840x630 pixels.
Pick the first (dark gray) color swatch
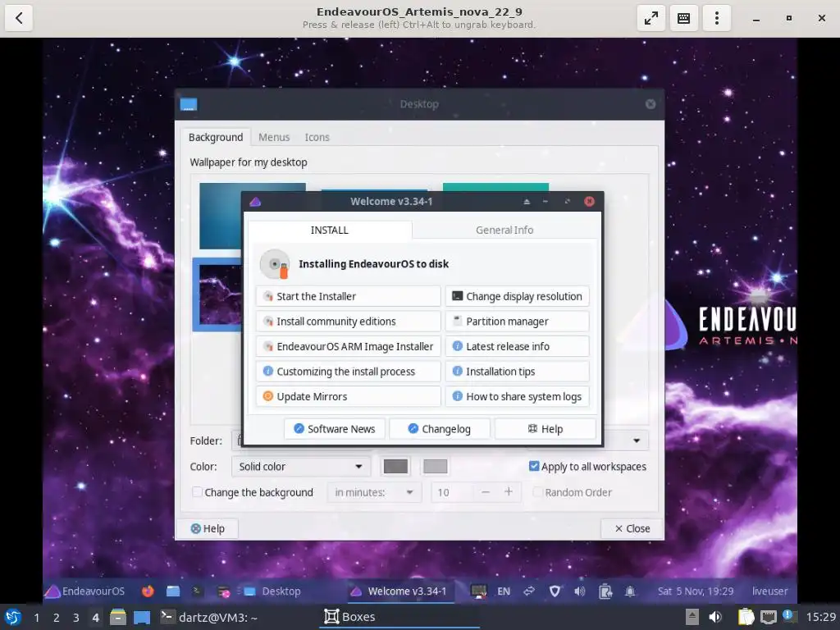tap(395, 467)
